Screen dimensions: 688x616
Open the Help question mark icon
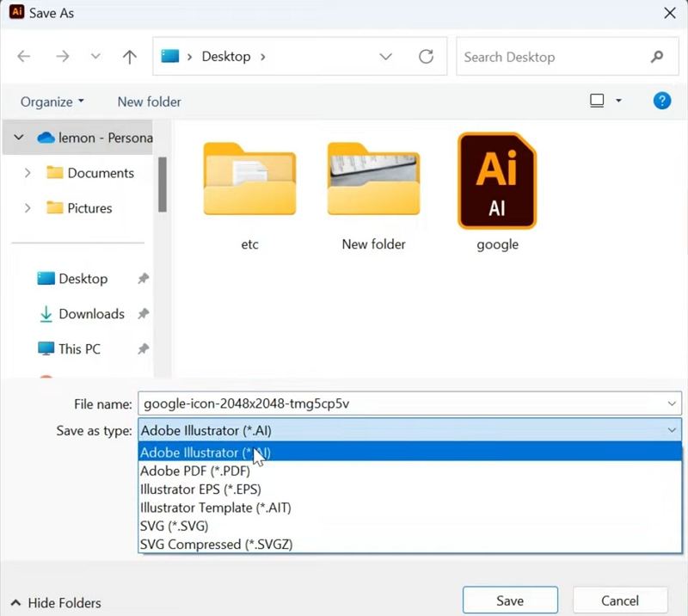point(661,101)
